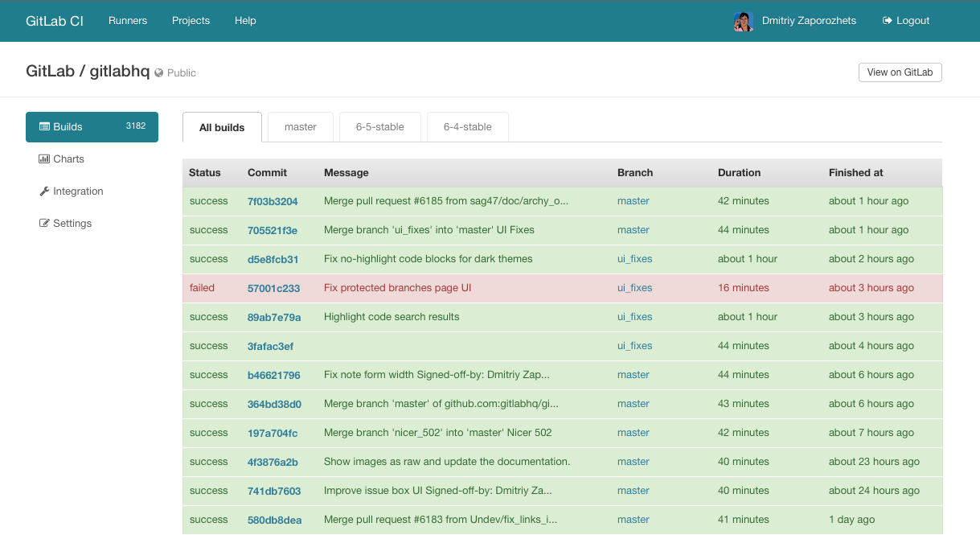Open commit 364bd38d0
Viewport: 980px width, 535px height.
tap(274, 404)
